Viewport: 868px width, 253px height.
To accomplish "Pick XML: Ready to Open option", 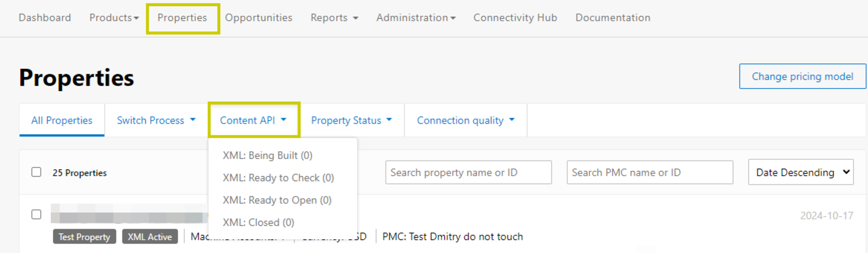I will click(277, 200).
